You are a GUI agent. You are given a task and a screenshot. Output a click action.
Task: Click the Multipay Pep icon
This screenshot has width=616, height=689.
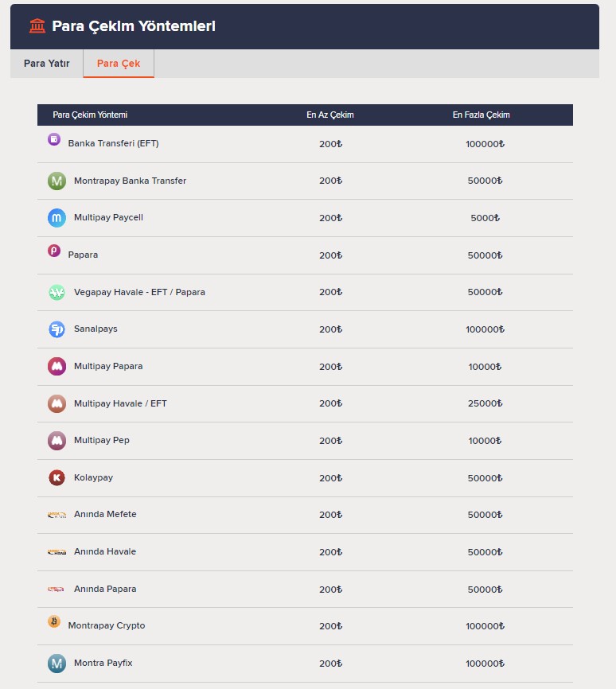[x=57, y=441]
